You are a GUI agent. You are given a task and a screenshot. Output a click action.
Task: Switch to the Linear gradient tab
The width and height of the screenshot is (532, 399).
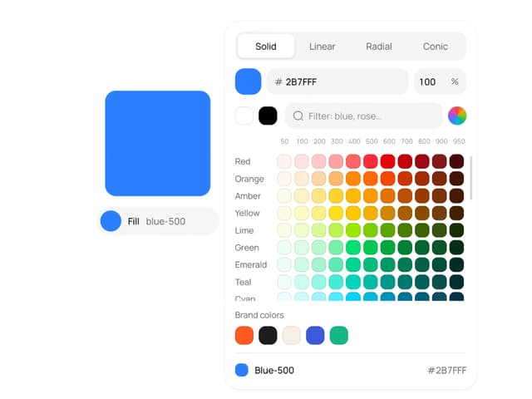[323, 47]
